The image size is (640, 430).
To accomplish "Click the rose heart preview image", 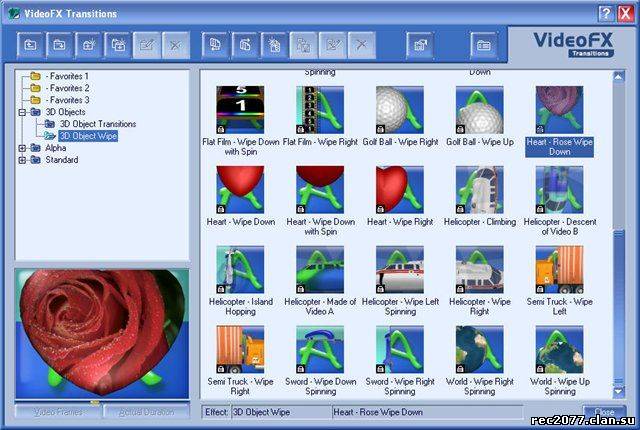I will 102,333.
